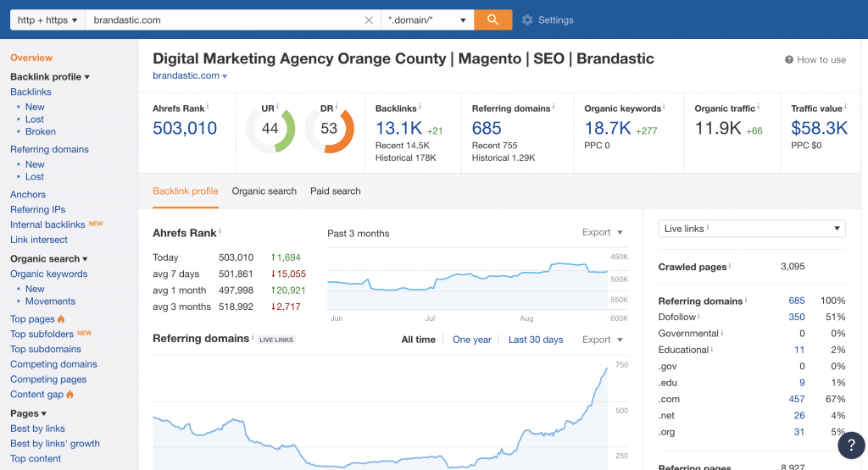Screen dimensions: 868x470
Task: Select the All time chart range
Action: pyautogui.click(x=419, y=340)
